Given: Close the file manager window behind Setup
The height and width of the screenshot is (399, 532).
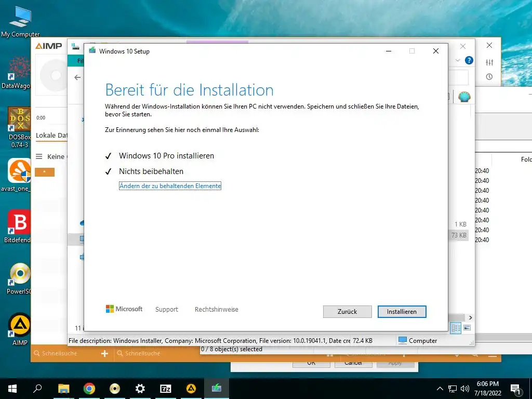Looking at the screenshot, I should pos(463,46).
